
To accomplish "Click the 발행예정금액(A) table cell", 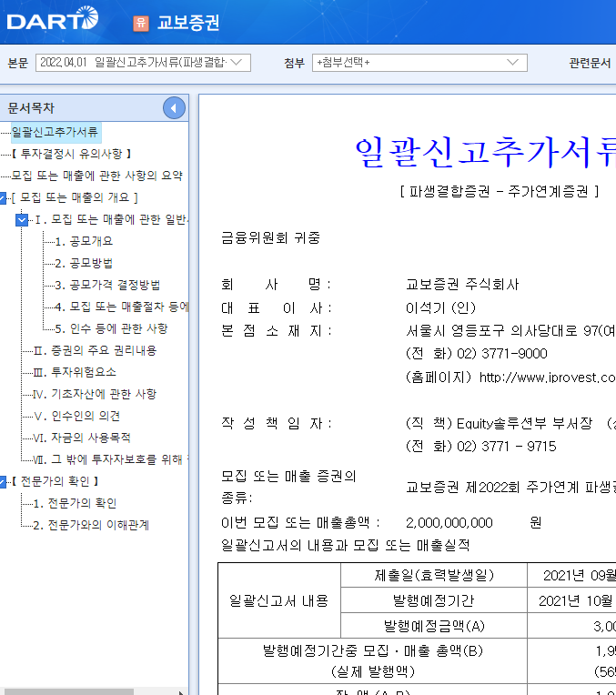I will [x=434, y=626].
